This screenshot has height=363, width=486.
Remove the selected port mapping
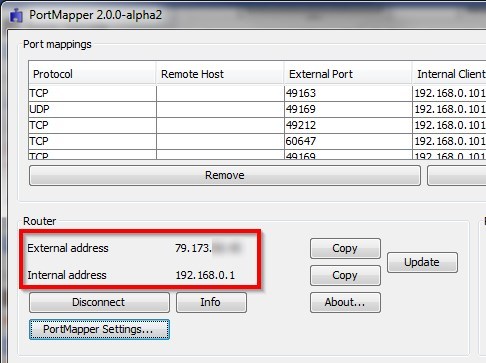[x=225, y=175]
